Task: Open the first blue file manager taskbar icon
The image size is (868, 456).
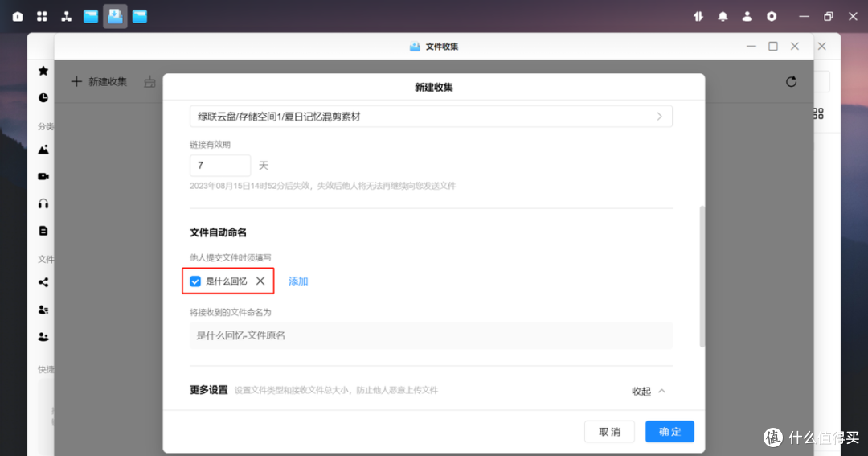Action: click(91, 17)
